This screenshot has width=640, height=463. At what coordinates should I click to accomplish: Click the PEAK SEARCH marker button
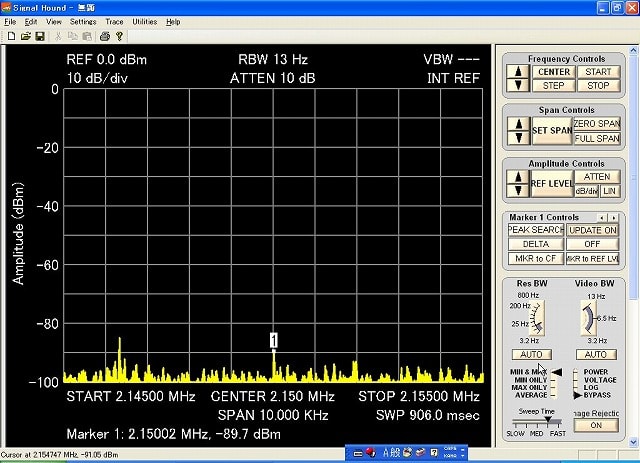click(x=536, y=230)
